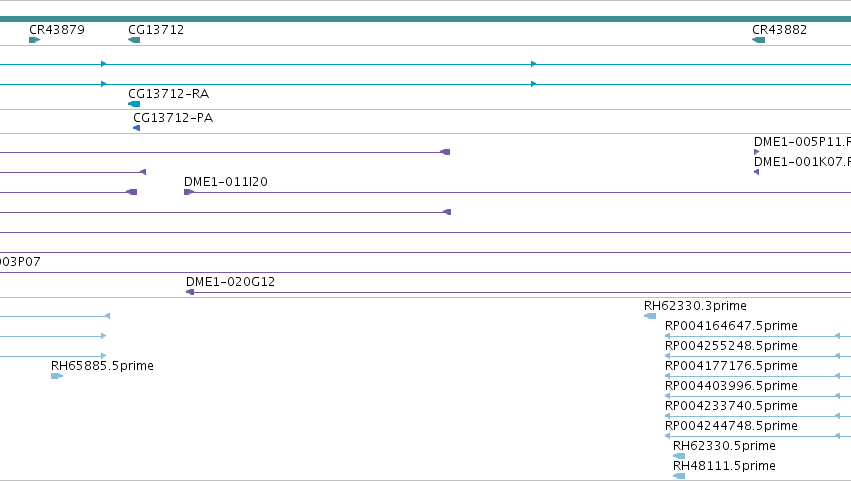The height and width of the screenshot is (481, 851).
Task: Click the DME1-005P11 label
Action: (803, 142)
